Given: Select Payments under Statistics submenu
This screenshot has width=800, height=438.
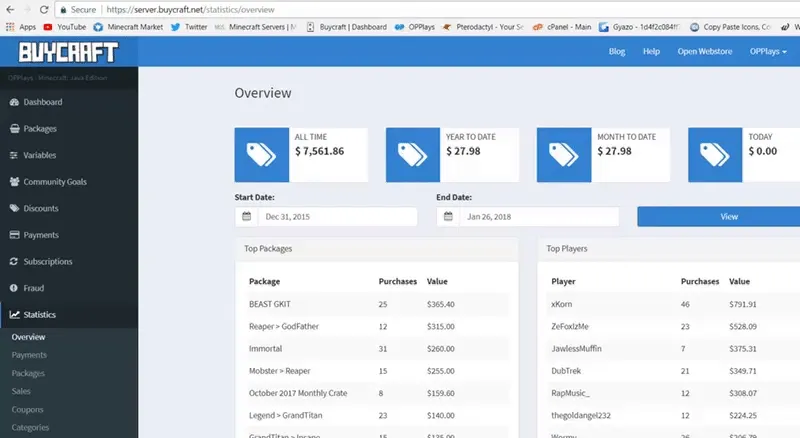Looking at the screenshot, I should (29, 355).
